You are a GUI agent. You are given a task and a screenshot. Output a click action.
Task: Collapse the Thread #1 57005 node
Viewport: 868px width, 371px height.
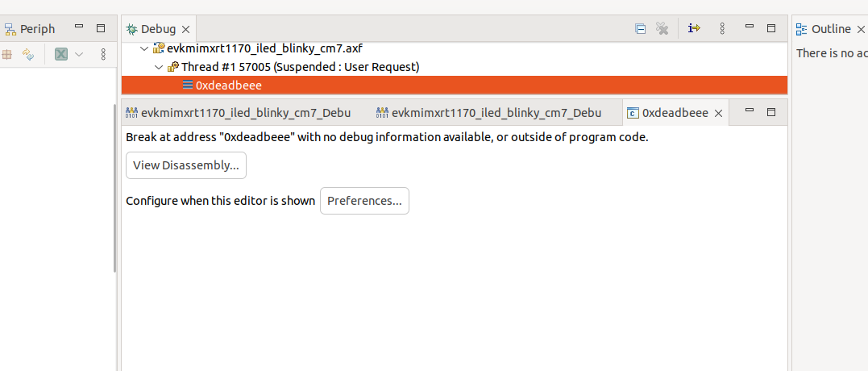(x=159, y=67)
